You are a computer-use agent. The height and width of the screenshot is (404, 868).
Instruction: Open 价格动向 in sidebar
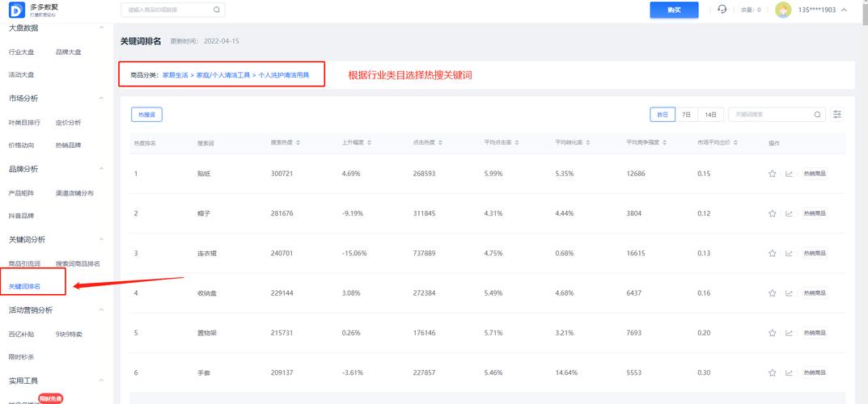[21, 145]
